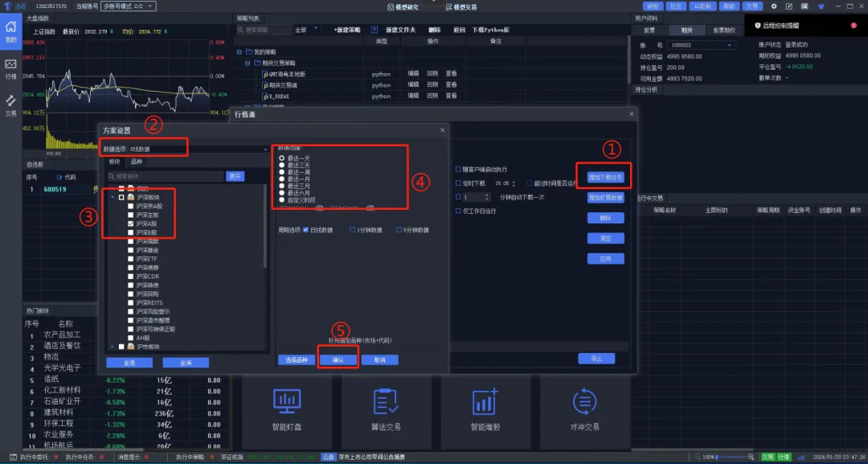Screen dimensions: 868x464
Task: Open the 帮助 menu button at top
Action: (729, 6)
